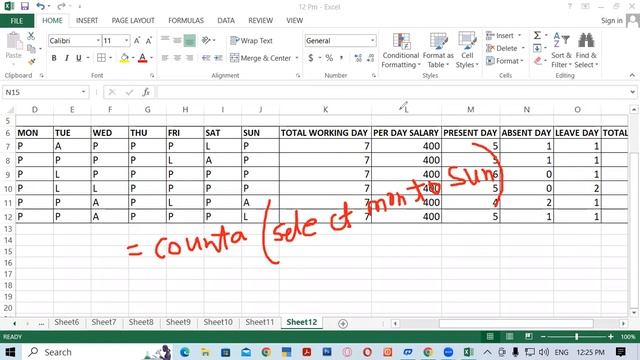
Task: Click the Redo arrow icon
Action: coord(61,6)
